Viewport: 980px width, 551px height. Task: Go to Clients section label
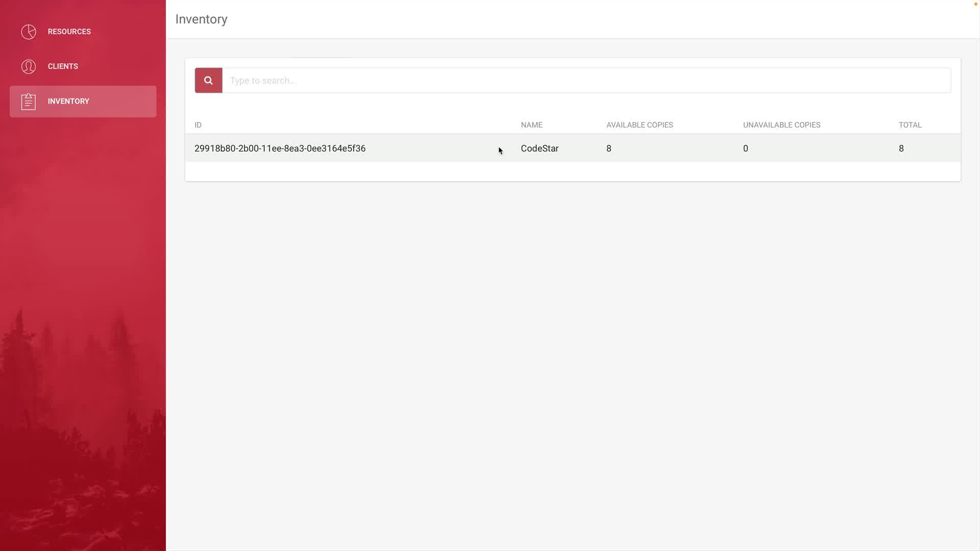click(x=63, y=66)
